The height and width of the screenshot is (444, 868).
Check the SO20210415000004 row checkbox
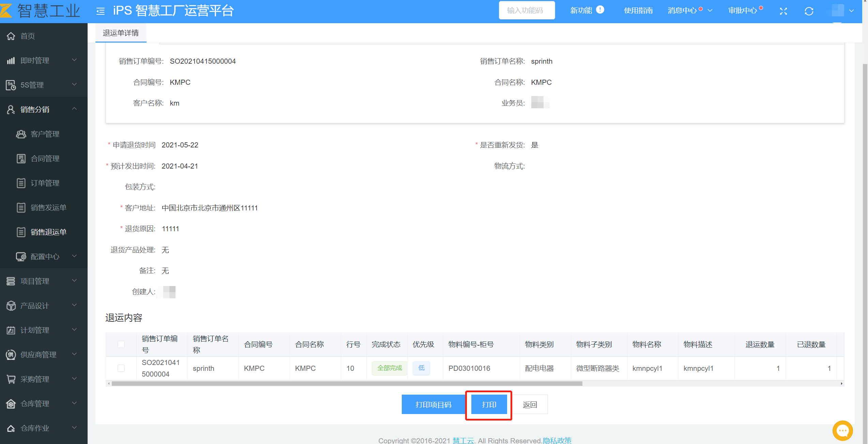[x=121, y=368]
